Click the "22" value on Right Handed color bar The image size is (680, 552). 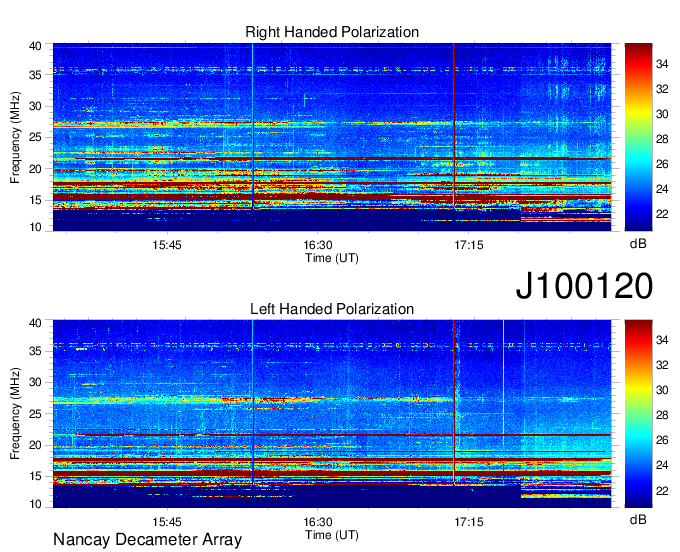(x=662, y=214)
